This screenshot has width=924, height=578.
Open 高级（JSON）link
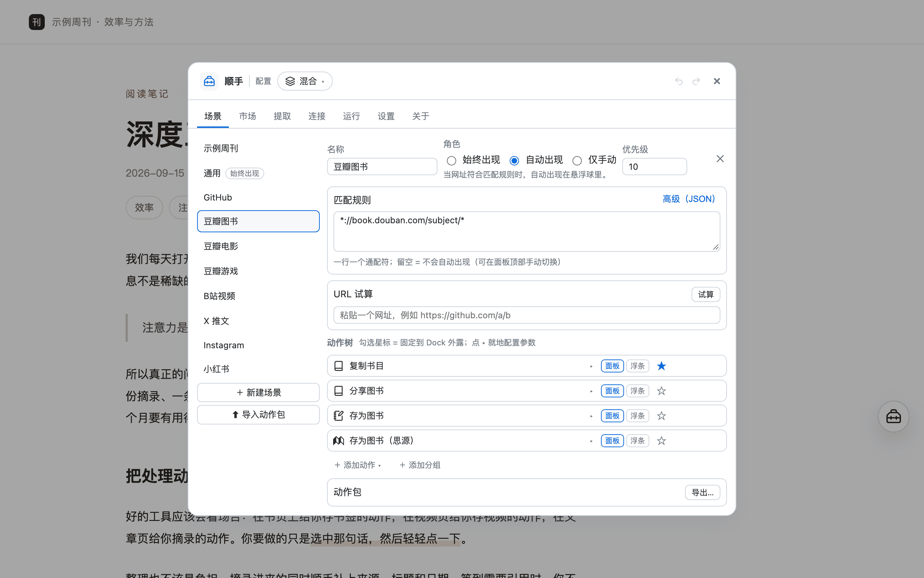689,199
